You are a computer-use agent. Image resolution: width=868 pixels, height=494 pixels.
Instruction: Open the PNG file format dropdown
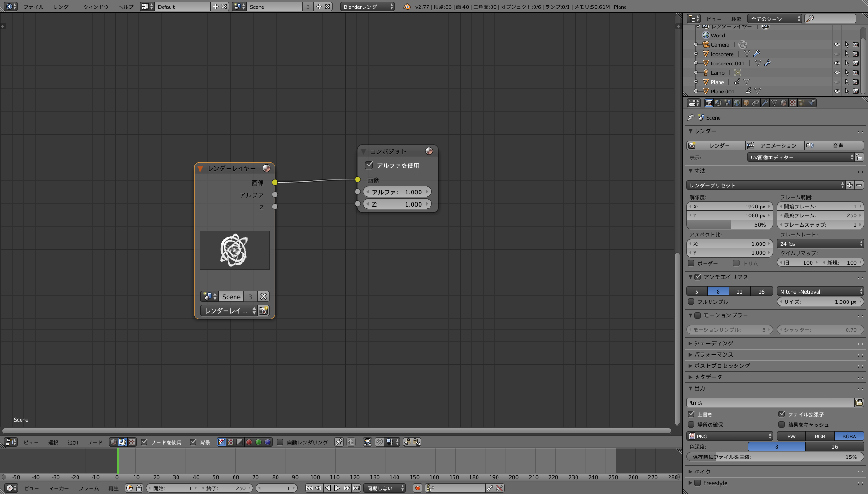tap(730, 436)
